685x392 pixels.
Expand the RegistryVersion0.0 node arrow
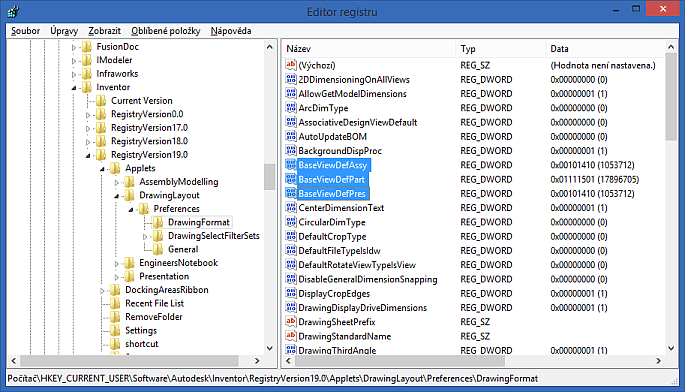[88, 115]
